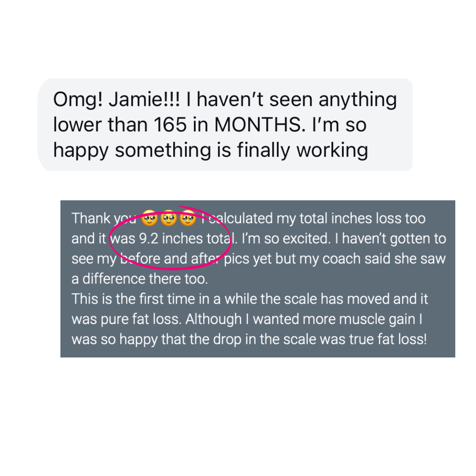Click the rightmost pleading face emoji
This screenshot has width=476, height=476.
pyautogui.click(x=188, y=218)
